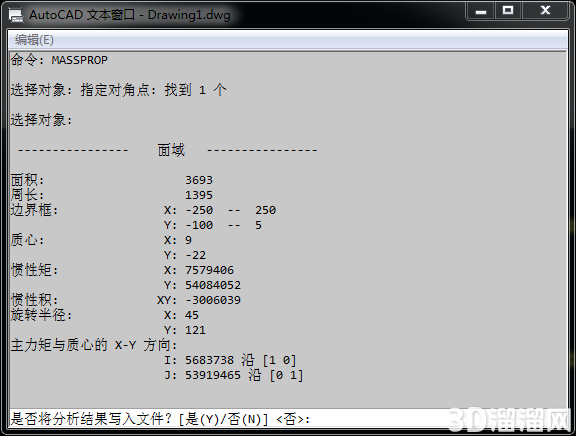This screenshot has height=436, width=576.
Task: Click the 旋转半径: label
Action: pyautogui.click(x=42, y=315)
